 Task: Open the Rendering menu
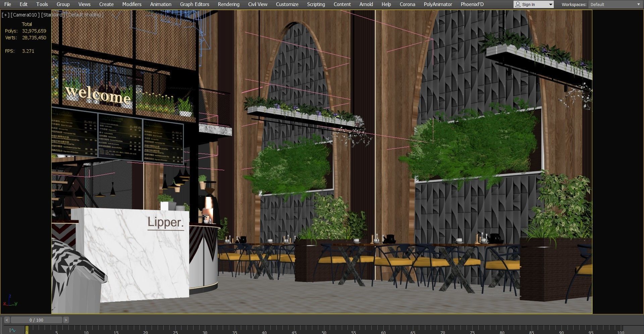coord(228,4)
